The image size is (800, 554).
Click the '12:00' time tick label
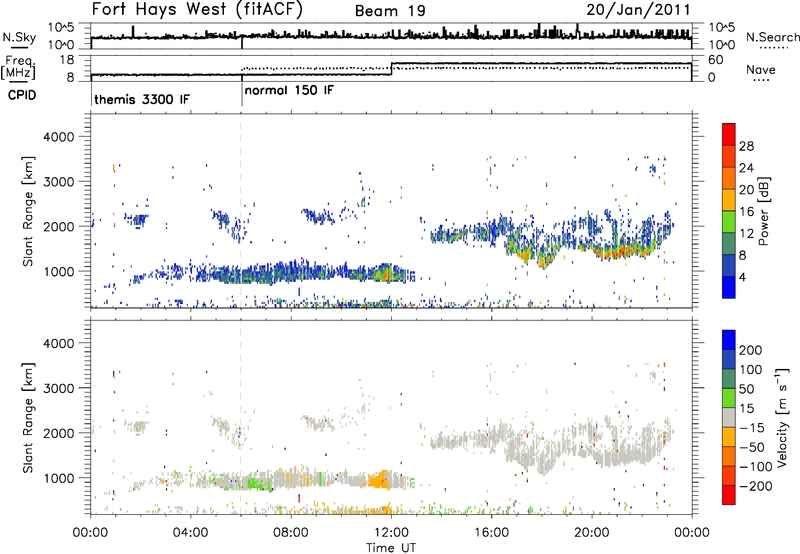click(391, 533)
